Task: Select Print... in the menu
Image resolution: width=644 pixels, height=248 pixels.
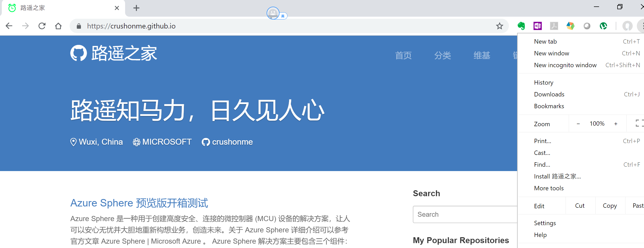Action: pyautogui.click(x=581, y=141)
